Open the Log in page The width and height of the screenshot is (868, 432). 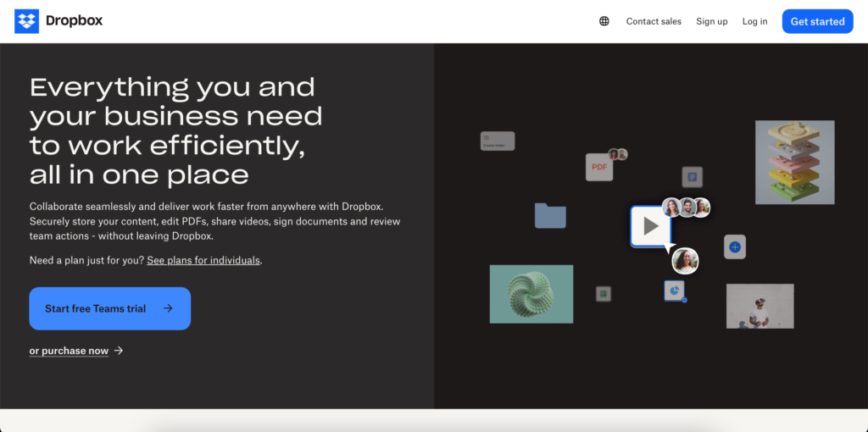click(755, 21)
